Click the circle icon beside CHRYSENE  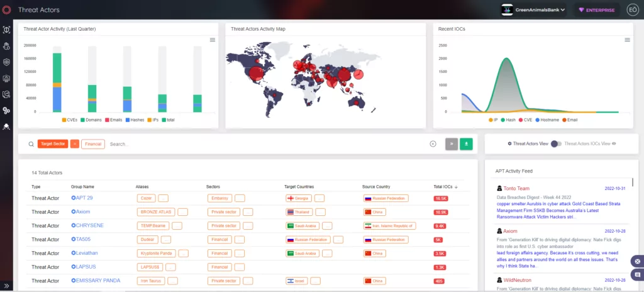[x=74, y=225]
